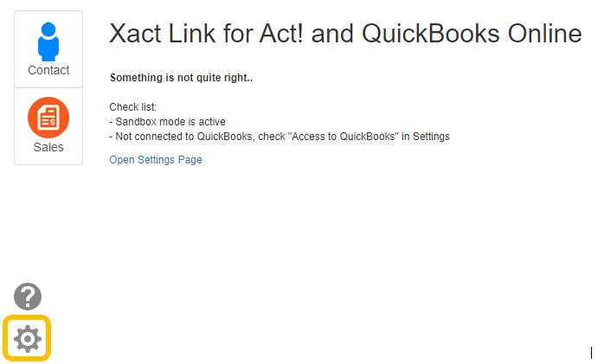Click 'Sandbox mode is active' checklist line
604x364 pixels.
click(167, 122)
